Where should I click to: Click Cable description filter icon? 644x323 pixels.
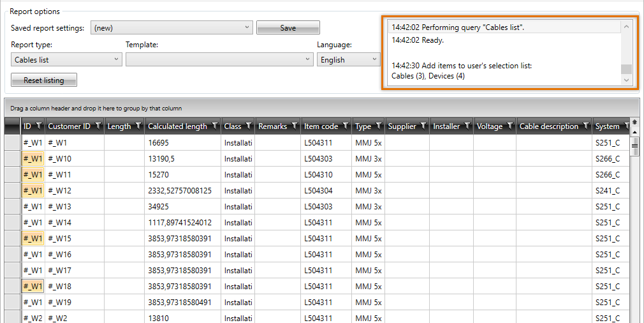coord(585,126)
